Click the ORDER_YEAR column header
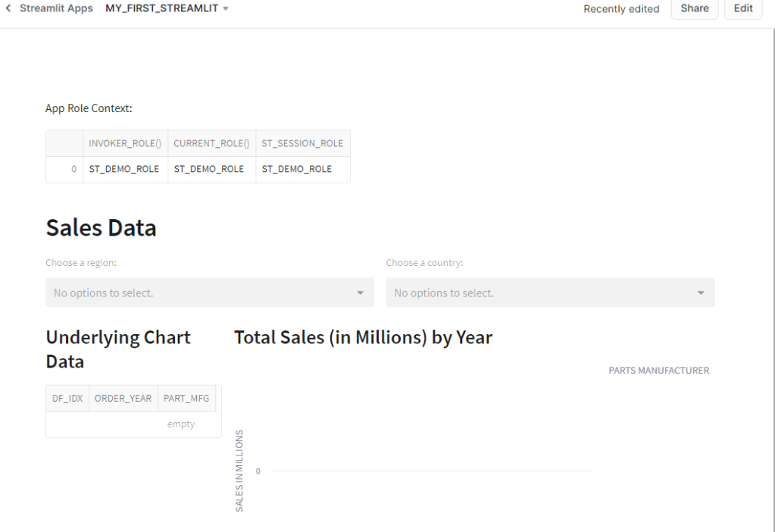Viewport: 775px width, 532px height. pyautogui.click(x=123, y=398)
